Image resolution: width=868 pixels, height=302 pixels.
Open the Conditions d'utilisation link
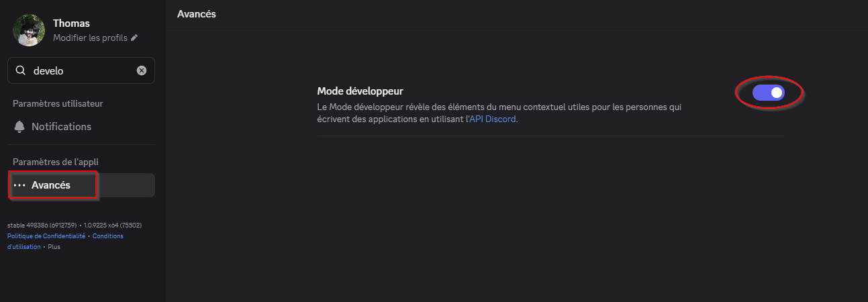click(x=107, y=236)
